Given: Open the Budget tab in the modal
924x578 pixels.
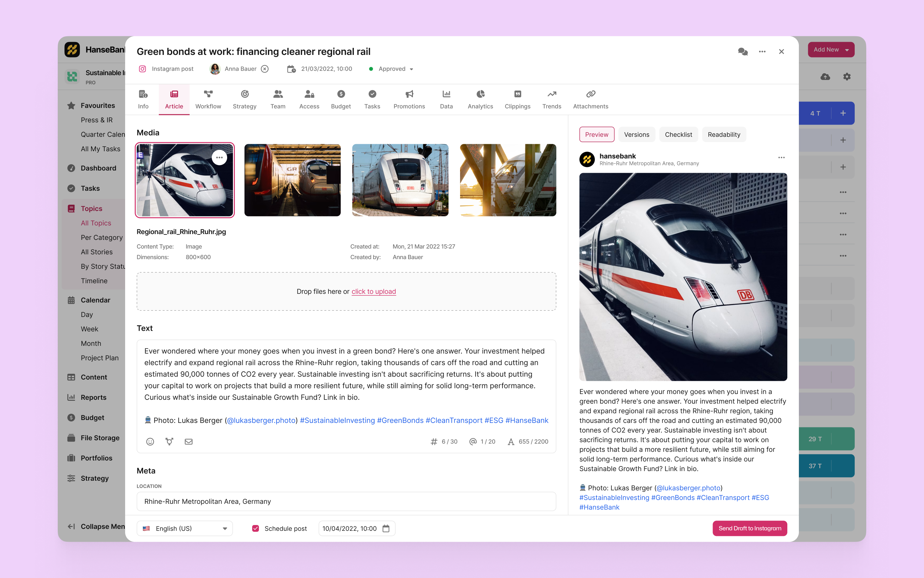Looking at the screenshot, I should (x=341, y=100).
